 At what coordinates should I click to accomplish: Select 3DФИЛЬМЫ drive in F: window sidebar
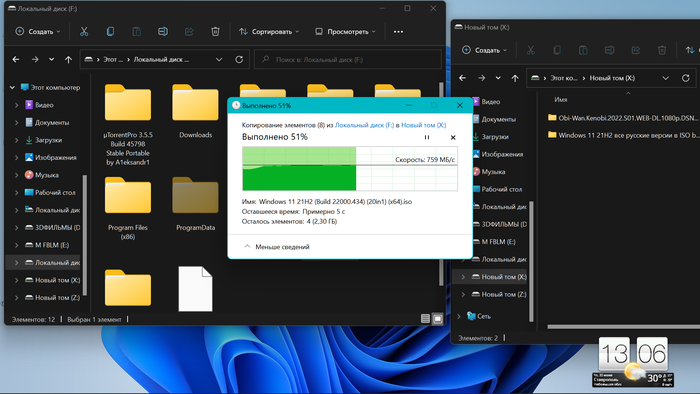tap(53, 228)
